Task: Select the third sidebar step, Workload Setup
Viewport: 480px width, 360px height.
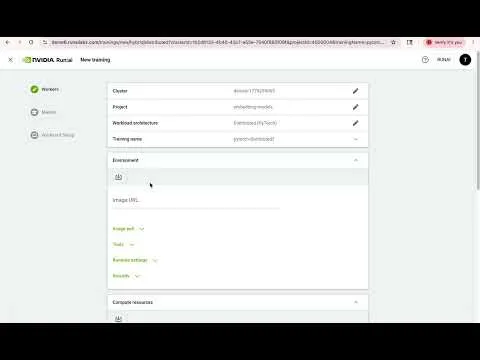Action: [x=53, y=135]
